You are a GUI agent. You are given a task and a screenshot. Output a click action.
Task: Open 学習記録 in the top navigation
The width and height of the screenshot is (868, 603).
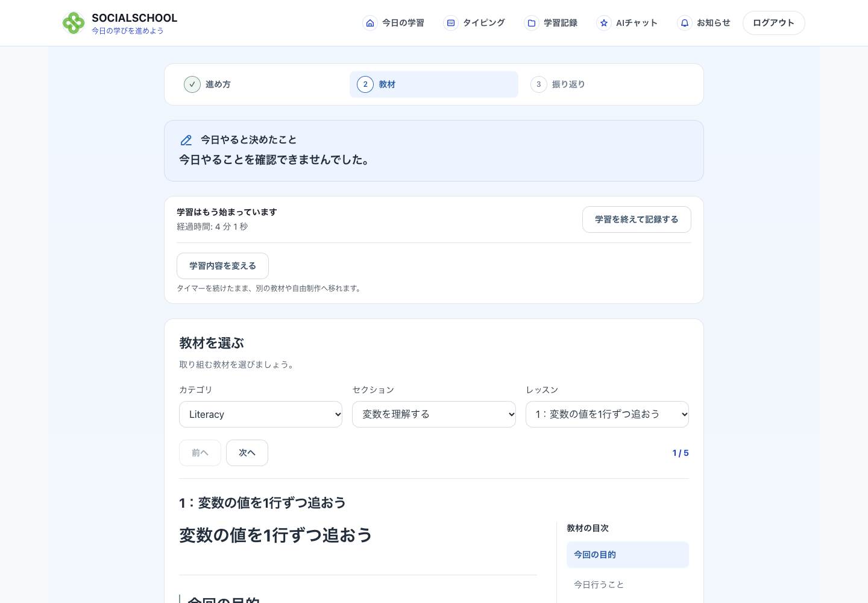click(551, 23)
